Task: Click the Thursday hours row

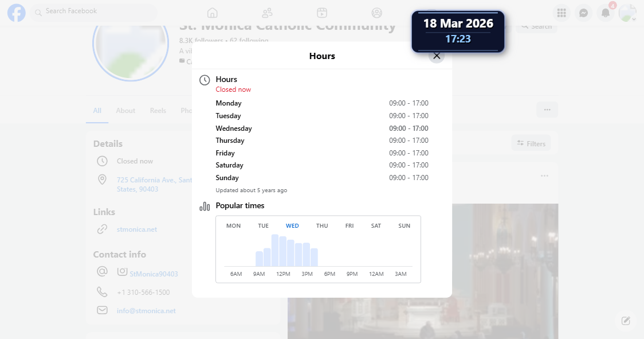Action: pos(322,141)
